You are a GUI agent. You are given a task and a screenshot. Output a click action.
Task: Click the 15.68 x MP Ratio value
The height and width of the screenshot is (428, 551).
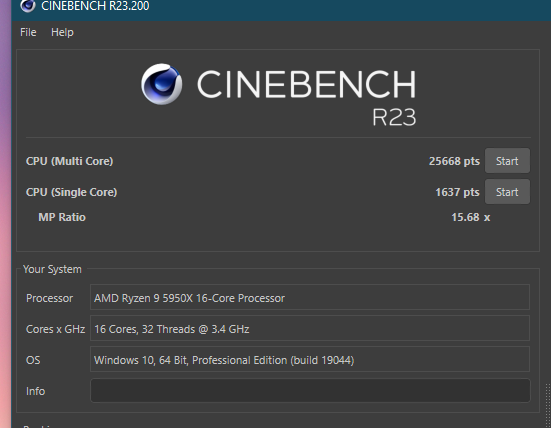pos(471,217)
